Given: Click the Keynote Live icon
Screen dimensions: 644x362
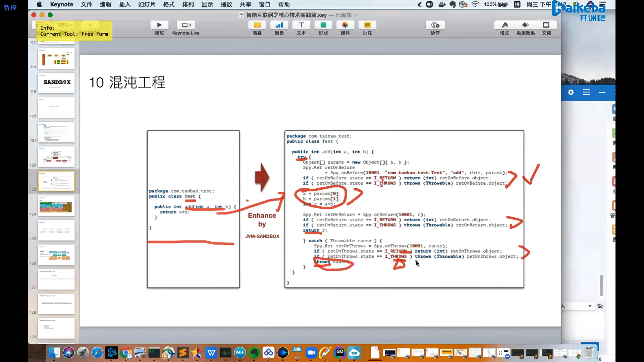Looking at the screenshot, I should [x=186, y=25].
